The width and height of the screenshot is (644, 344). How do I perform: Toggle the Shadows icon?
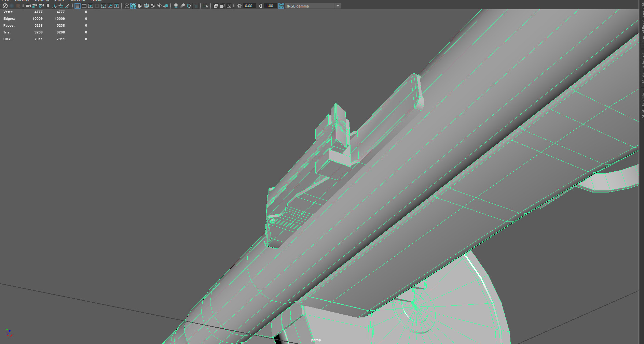pos(166,6)
